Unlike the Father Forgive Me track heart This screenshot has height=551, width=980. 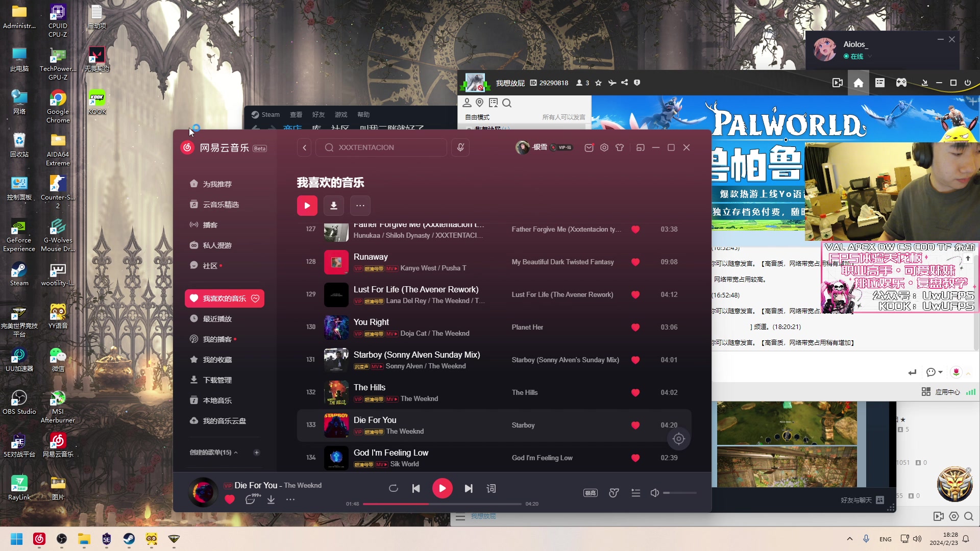point(635,230)
